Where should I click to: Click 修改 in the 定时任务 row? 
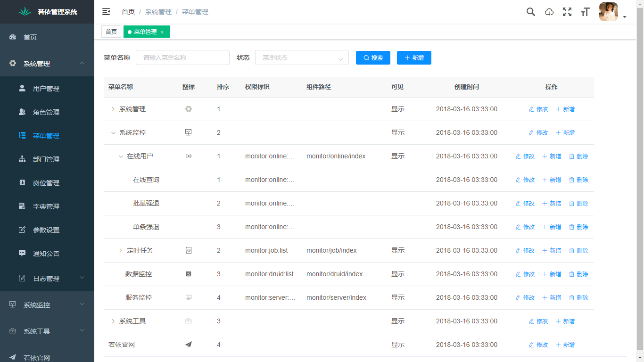point(525,250)
